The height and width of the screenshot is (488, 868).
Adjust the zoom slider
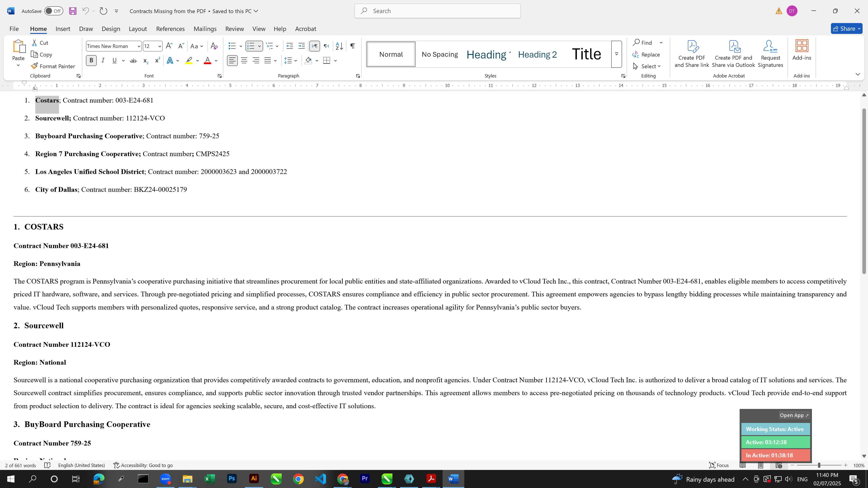[819, 465]
